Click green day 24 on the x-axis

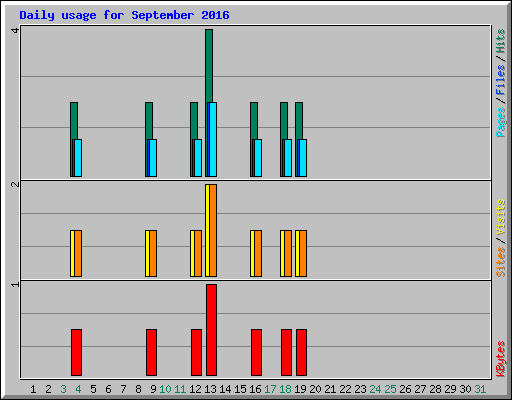(x=375, y=389)
